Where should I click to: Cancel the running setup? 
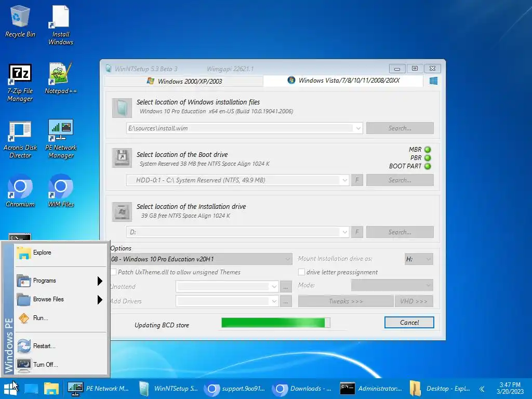(409, 323)
